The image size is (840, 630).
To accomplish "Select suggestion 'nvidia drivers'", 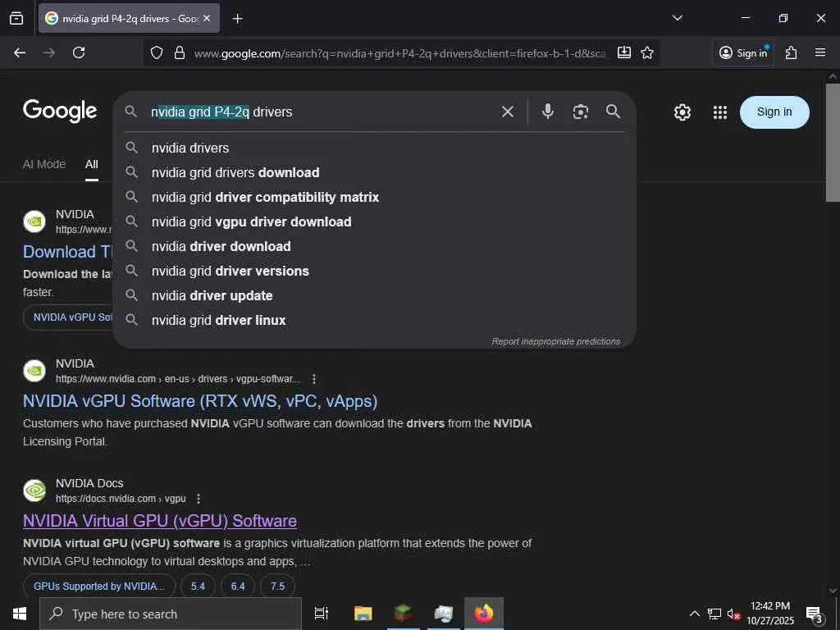I will click(x=374, y=148).
